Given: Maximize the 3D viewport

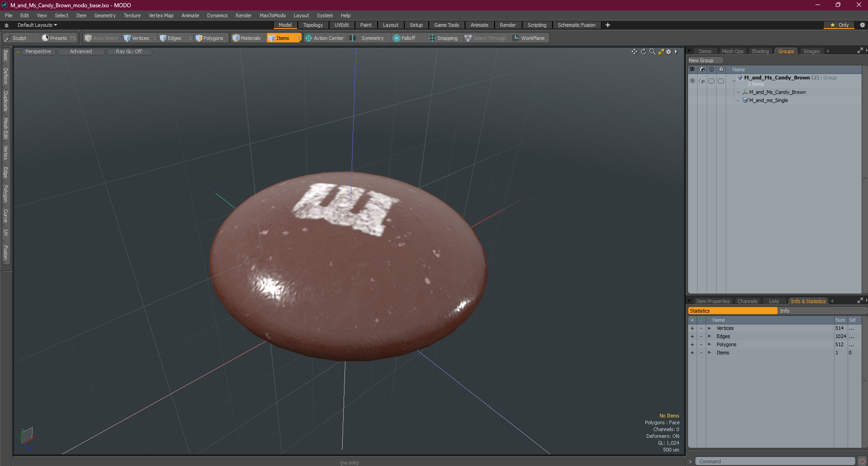Looking at the screenshot, I should point(661,52).
